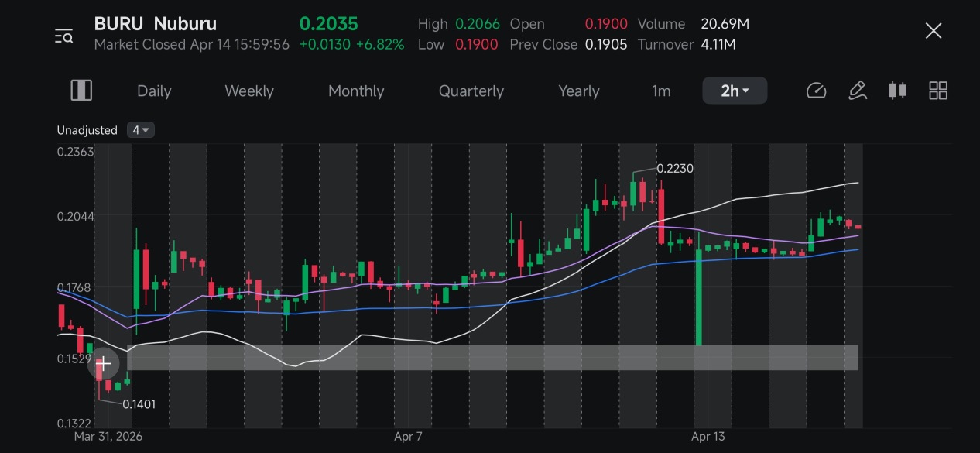
Task: Select the pencil drawing tool
Action: click(857, 91)
